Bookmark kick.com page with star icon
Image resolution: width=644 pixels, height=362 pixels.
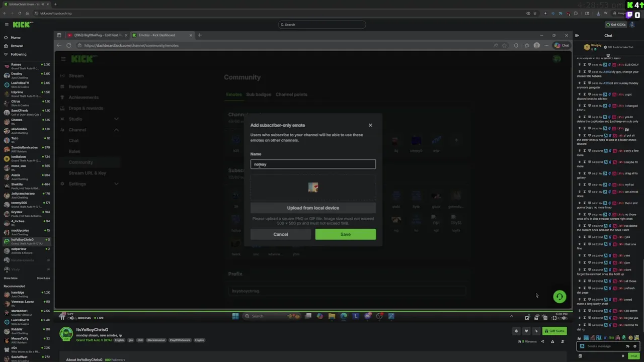coord(535,14)
